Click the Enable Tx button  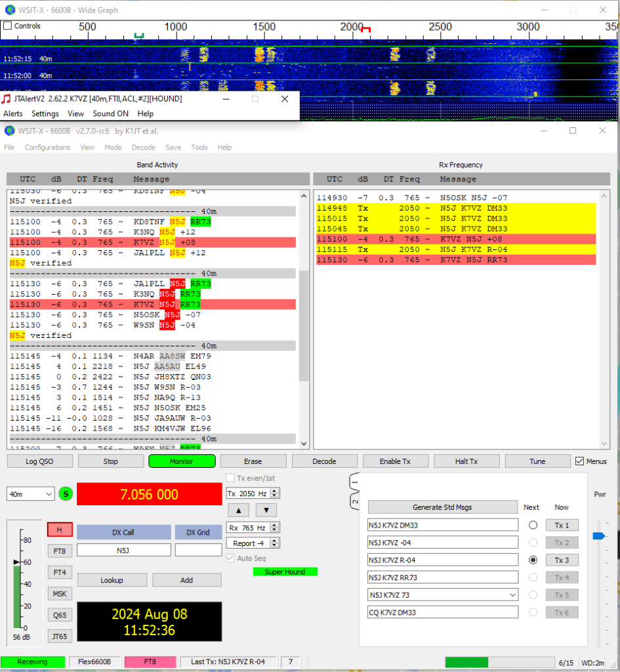pyautogui.click(x=395, y=461)
